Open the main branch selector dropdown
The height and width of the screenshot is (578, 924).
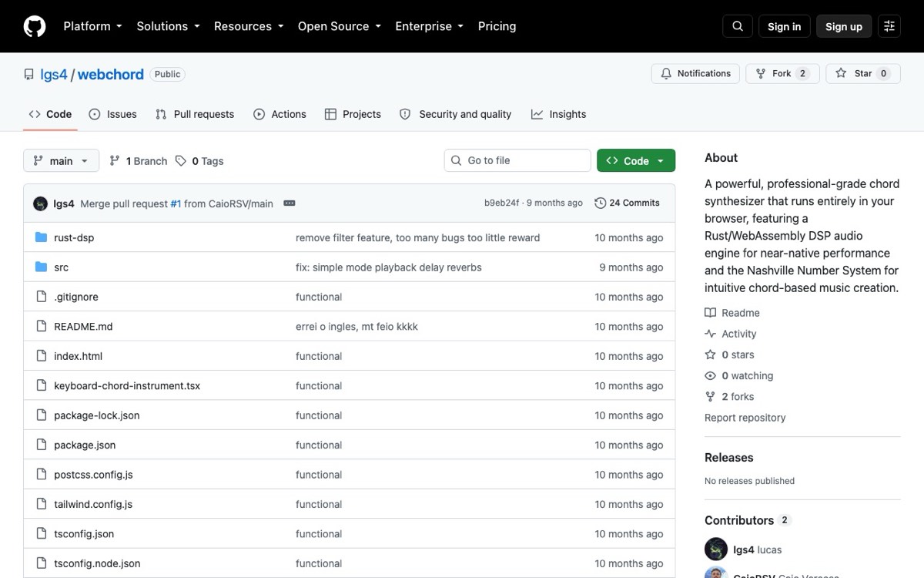pyautogui.click(x=62, y=161)
